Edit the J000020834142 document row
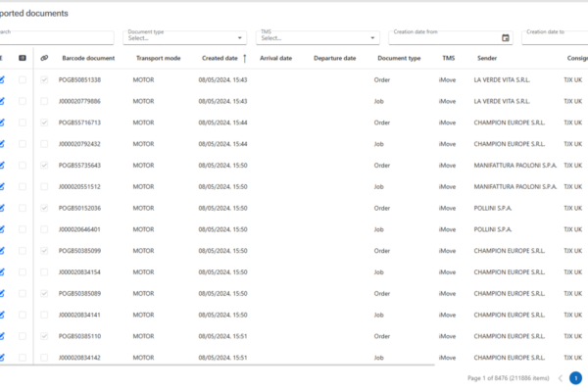 point(3,358)
